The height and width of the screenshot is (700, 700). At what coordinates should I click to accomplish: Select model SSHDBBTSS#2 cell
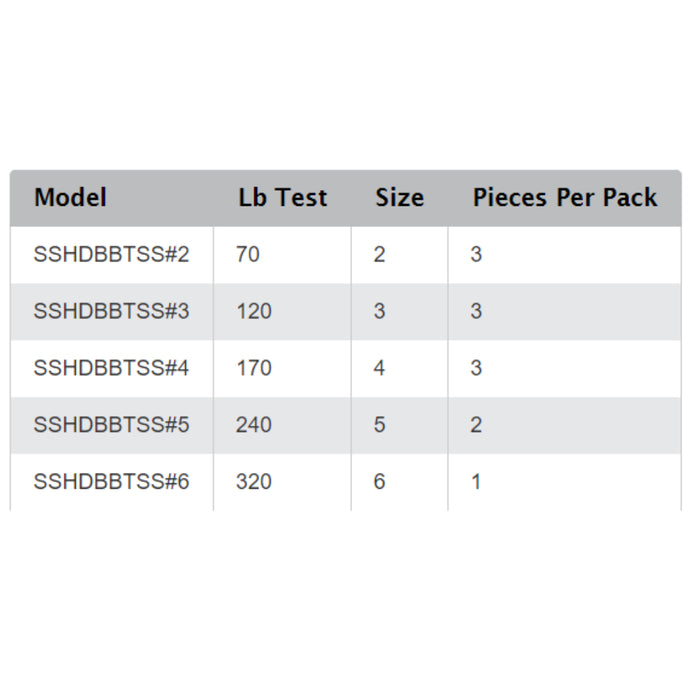click(112, 254)
